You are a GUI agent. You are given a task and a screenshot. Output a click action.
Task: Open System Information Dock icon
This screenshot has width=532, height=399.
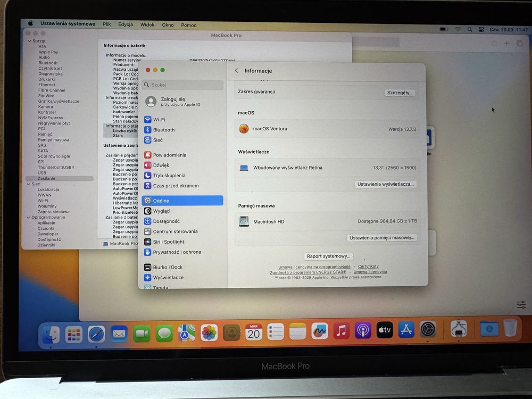coord(459,329)
